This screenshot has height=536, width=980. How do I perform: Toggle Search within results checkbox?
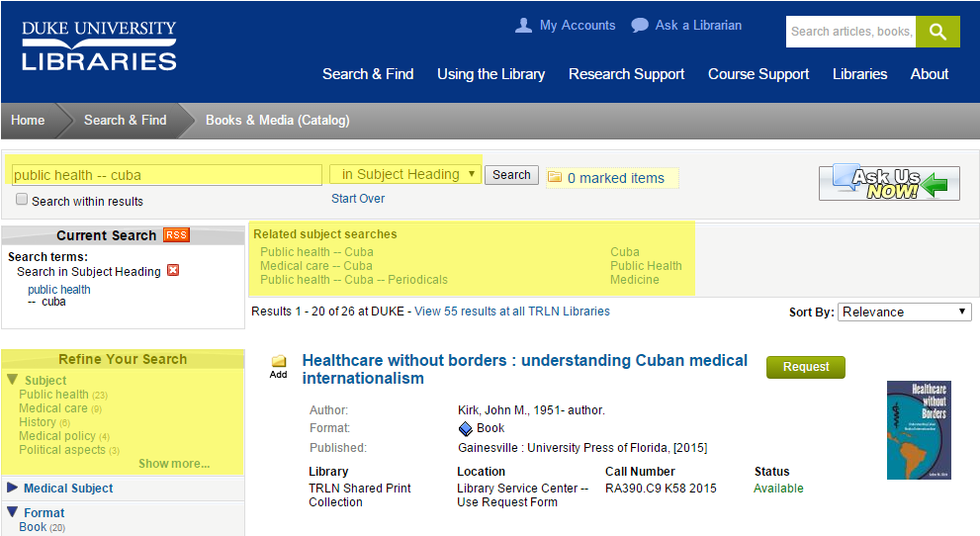[x=22, y=200]
